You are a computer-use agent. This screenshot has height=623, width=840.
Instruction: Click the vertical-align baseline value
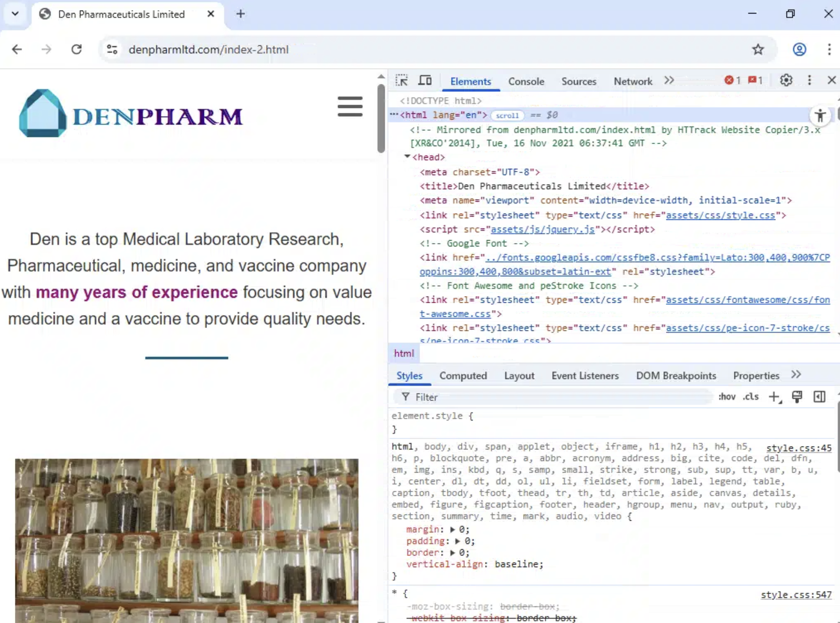point(516,564)
